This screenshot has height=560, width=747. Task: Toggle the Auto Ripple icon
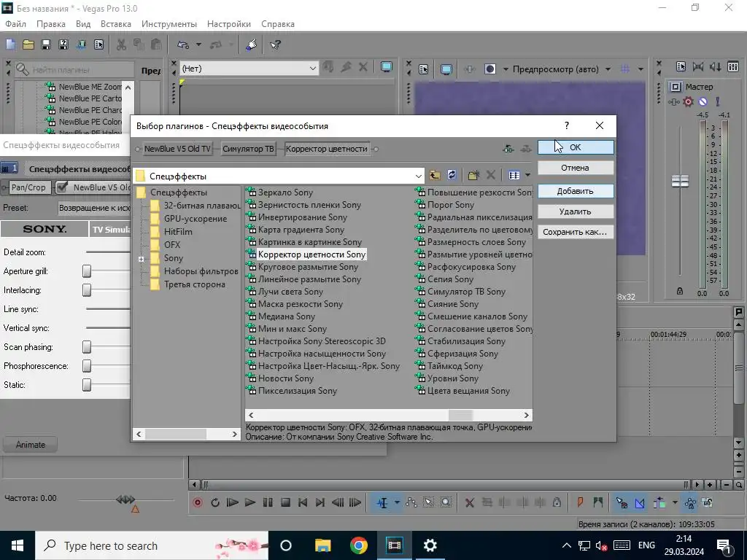click(x=659, y=502)
